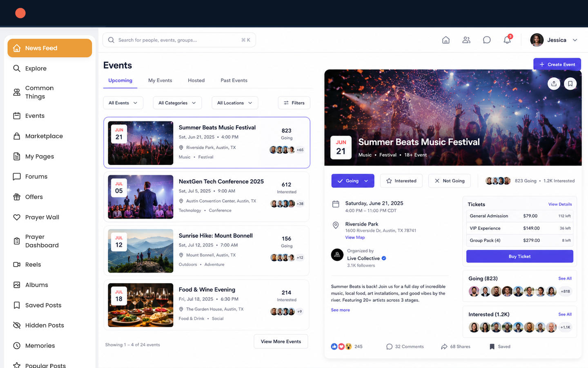
Task: Open the messages chat icon
Action: point(487,40)
